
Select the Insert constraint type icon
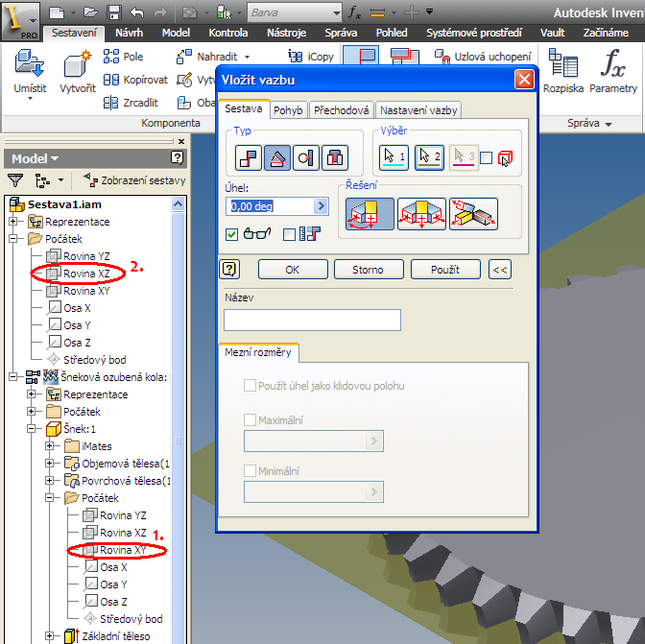335,157
